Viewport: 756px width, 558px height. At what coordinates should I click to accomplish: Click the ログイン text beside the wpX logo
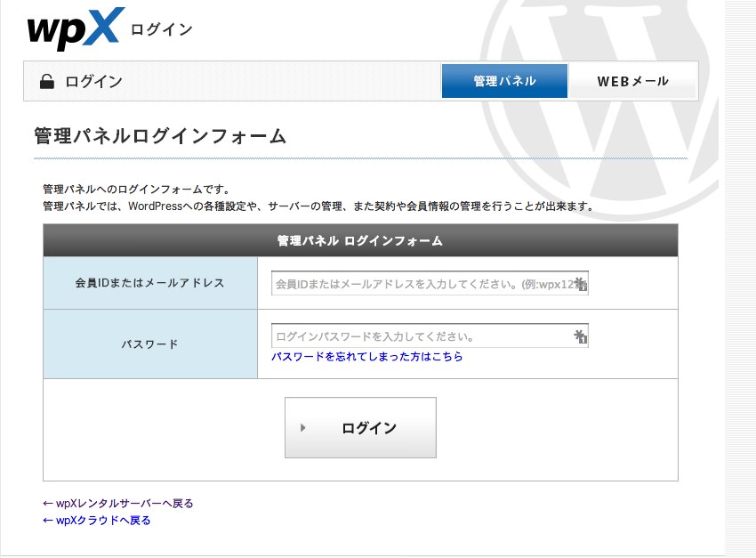click(162, 29)
